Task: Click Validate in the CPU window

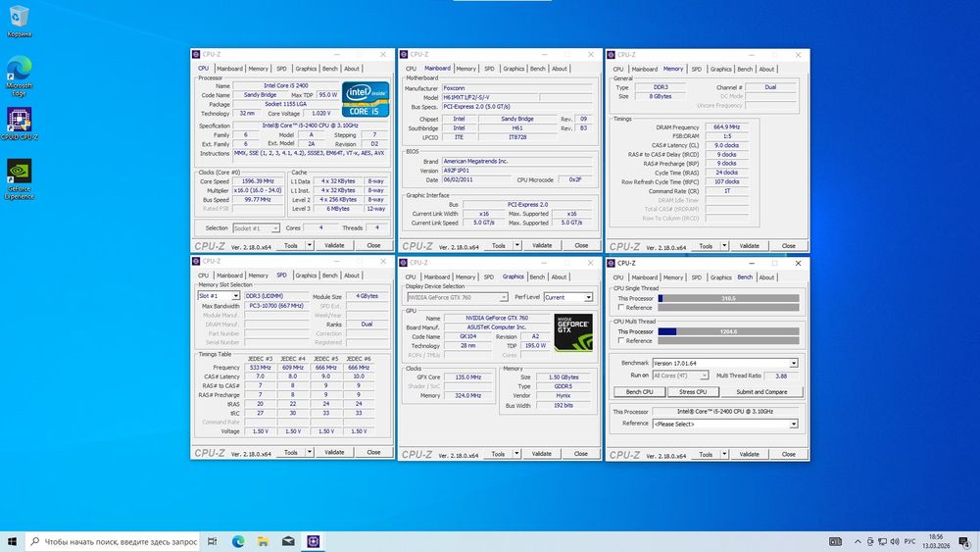Action: point(334,246)
